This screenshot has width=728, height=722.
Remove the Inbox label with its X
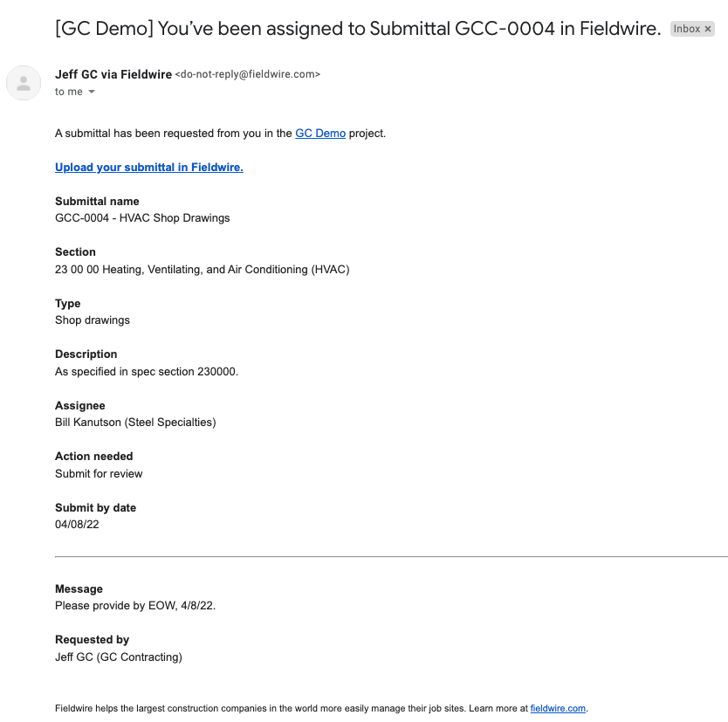(708, 29)
